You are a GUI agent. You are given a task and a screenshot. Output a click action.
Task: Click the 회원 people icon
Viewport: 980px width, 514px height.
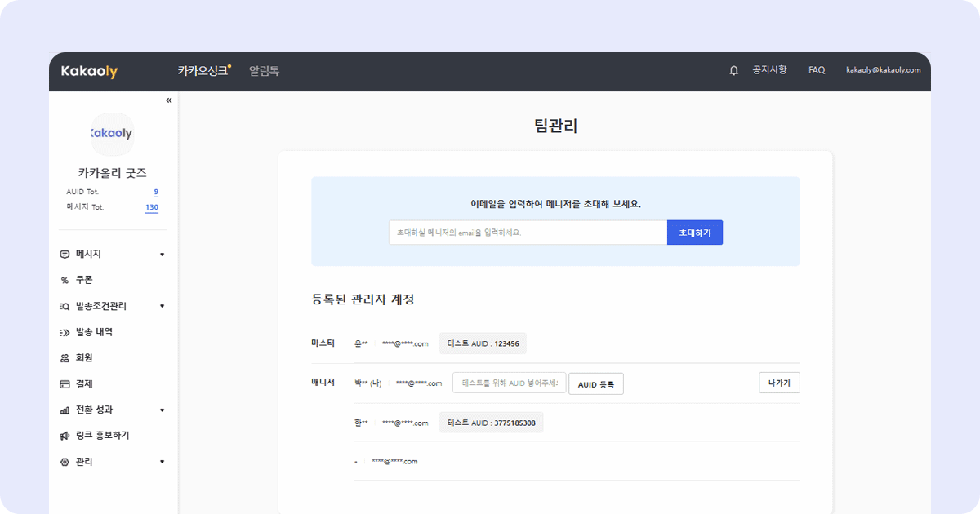tap(65, 358)
